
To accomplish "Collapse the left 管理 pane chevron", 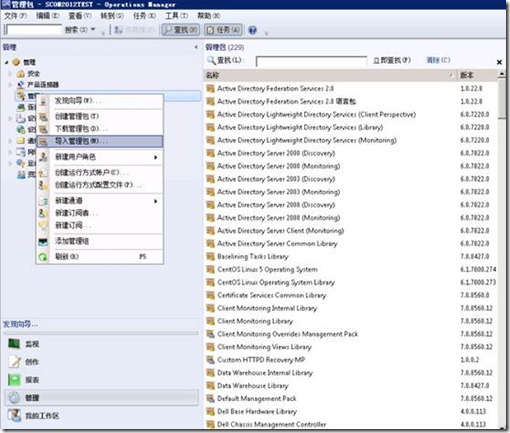I will pyautogui.click(x=196, y=47).
